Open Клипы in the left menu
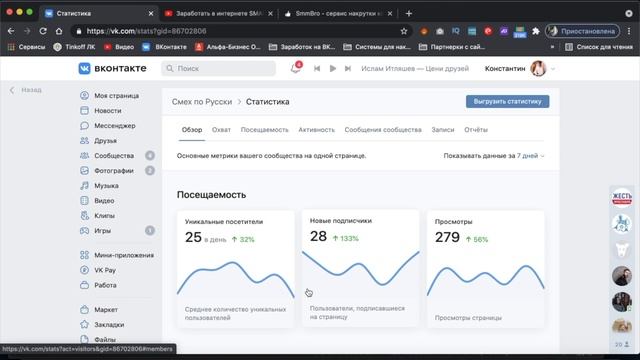 [x=104, y=216]
